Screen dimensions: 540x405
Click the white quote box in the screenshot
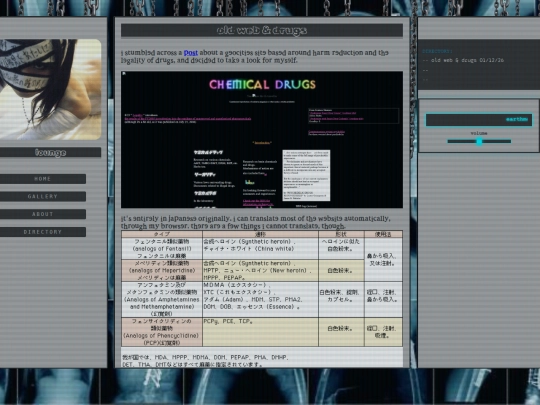point(306,175)
